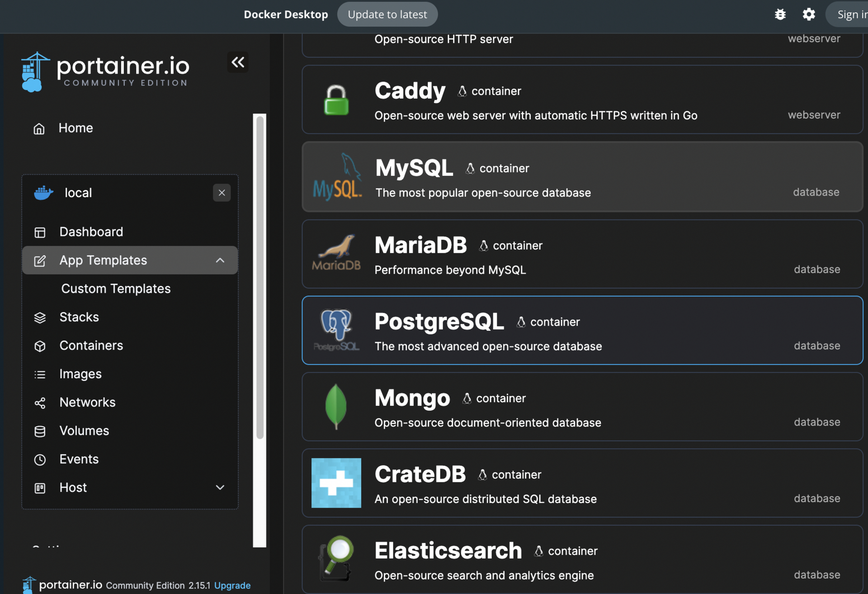This screenshot has width=868, height=594.
Task: Open Docker Desktop settings gear
Action: point(809,14)
